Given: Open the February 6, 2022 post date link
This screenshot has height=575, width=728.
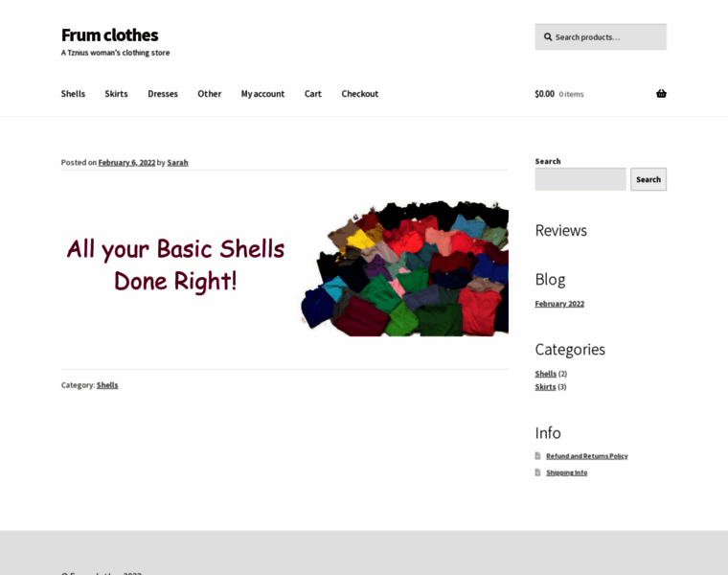Looking at the screenshot, I should coord(126,163).
